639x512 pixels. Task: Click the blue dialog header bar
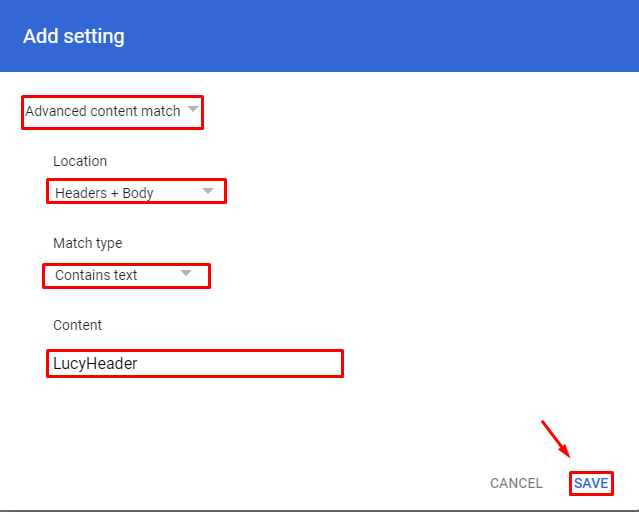[320, 36]
